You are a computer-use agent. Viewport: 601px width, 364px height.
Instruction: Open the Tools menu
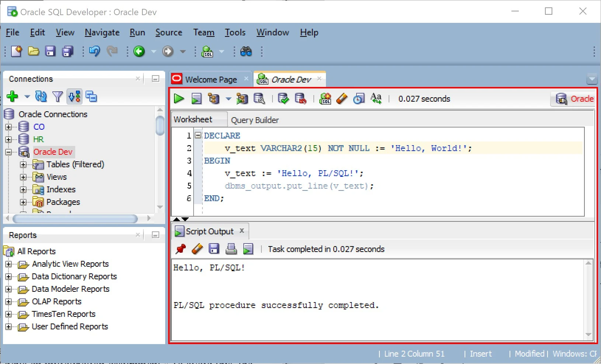235,32
